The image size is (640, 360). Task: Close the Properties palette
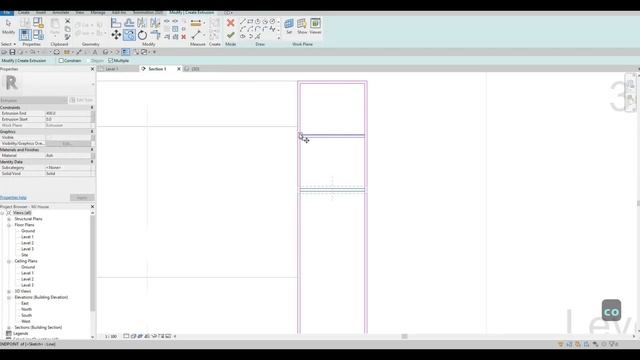coord(92,69)
